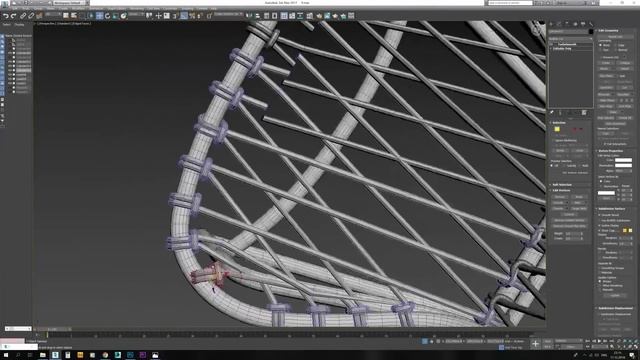Viewport: 640px width, 360px height.
Task: Open Configure Modifier Sets icon
Action: [584, 112]
